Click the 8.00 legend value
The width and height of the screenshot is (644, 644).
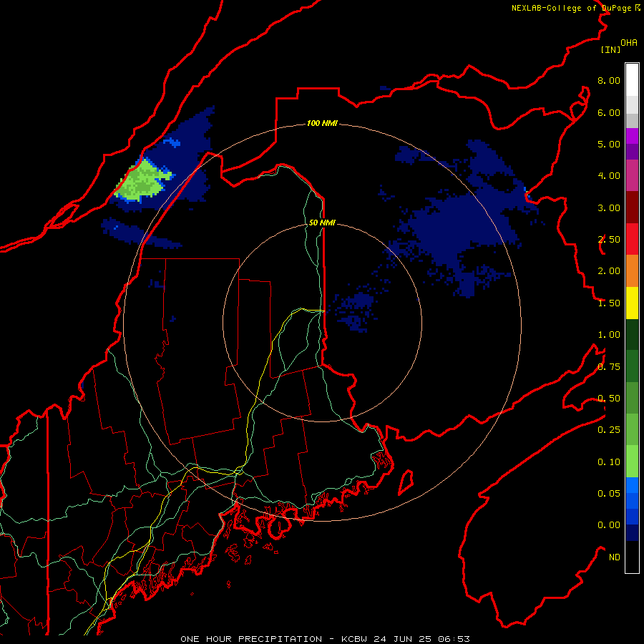(x=609, y=80)
